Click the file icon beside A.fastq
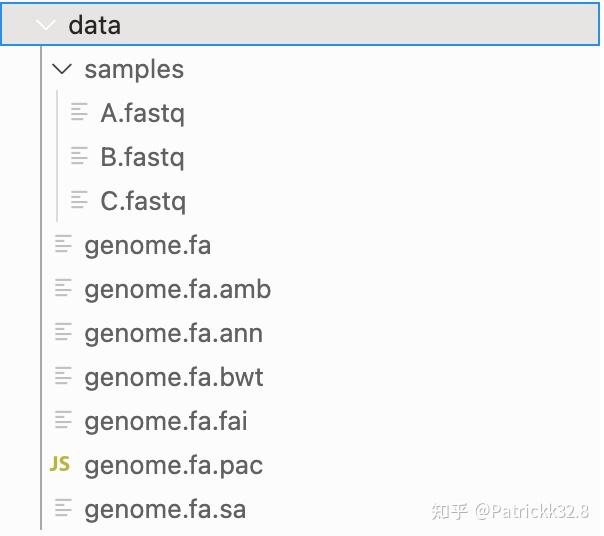 click(x=80, y=113)
